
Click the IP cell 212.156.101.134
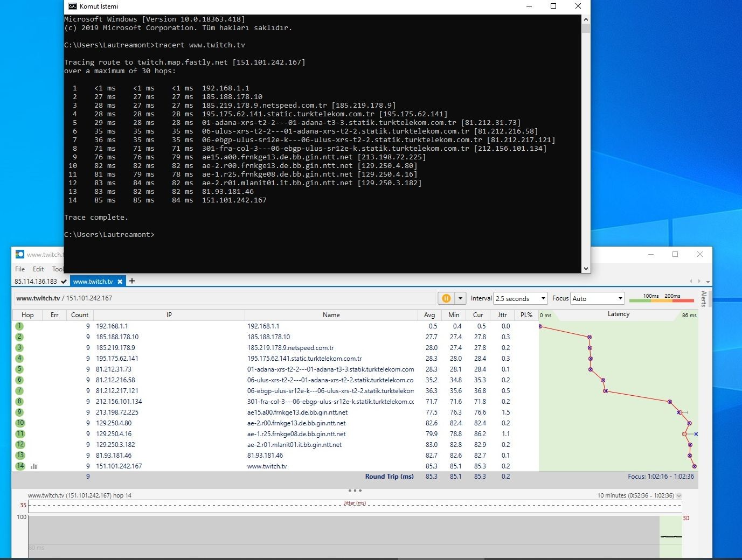119,402
